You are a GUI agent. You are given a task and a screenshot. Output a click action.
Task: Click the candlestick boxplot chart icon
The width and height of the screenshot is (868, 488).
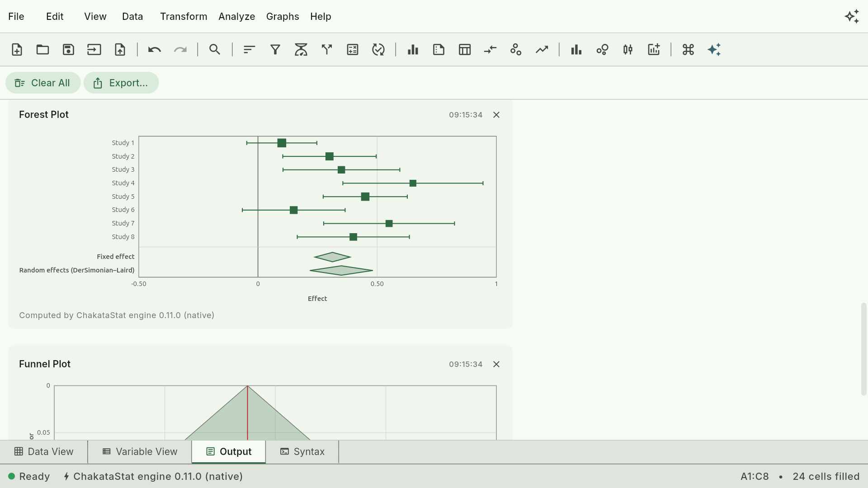[x=628, y=50]
